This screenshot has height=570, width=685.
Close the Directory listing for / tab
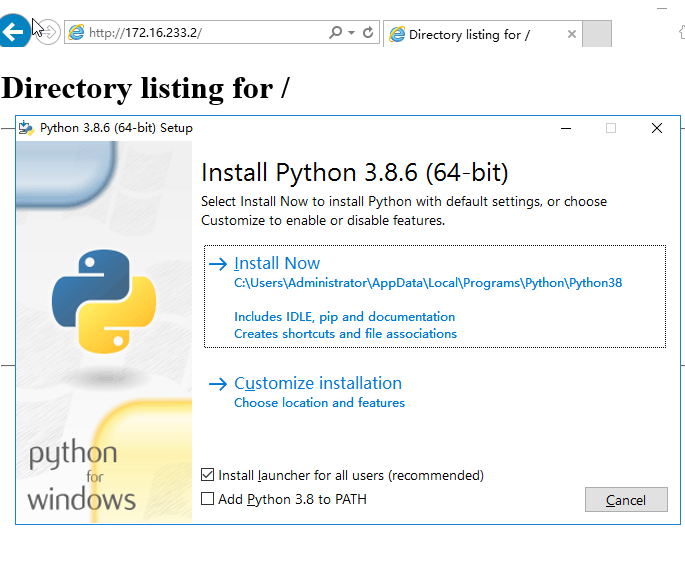pyautogui.click(x=572, y=34)
